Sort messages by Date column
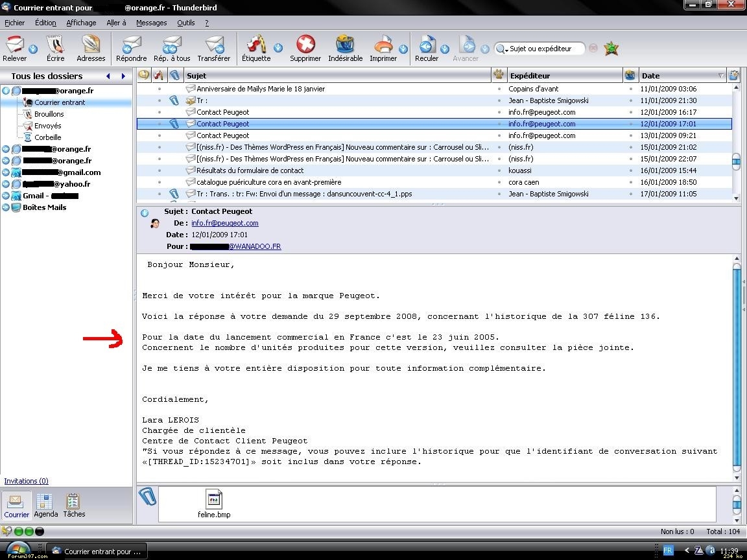This screenshot has width=747, height=560. tap(682, 75)
